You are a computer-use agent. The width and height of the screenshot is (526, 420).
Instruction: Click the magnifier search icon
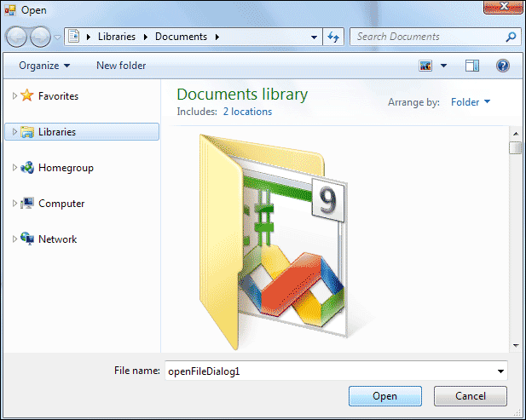pos(511,37)
